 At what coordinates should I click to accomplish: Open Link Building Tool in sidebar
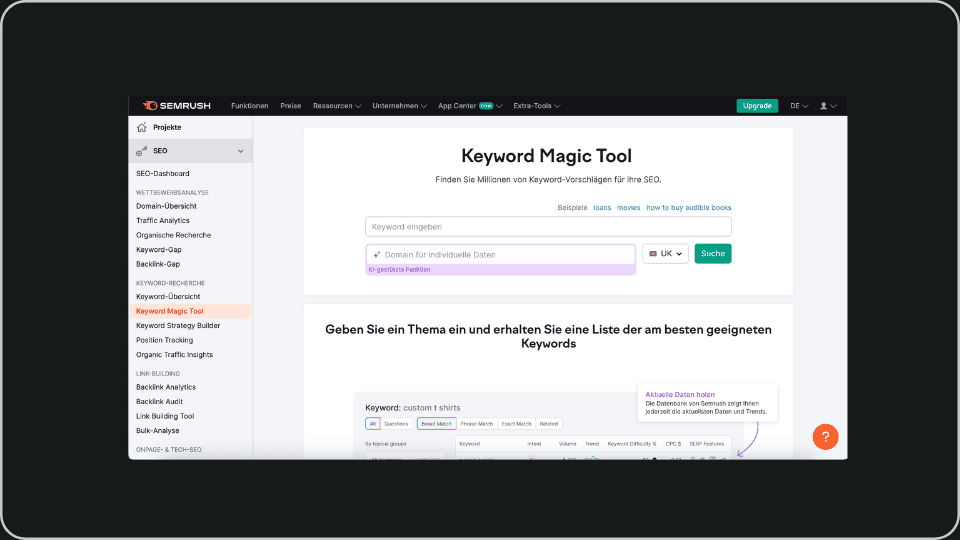pyautogui.click(x=165, y=416)
